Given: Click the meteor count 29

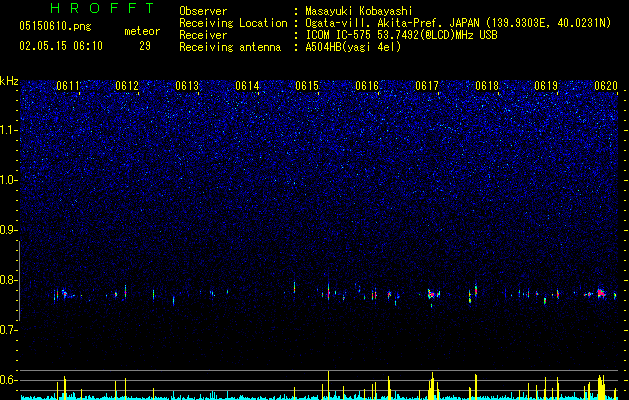Looking at the screenshot, I should [145, 46].
